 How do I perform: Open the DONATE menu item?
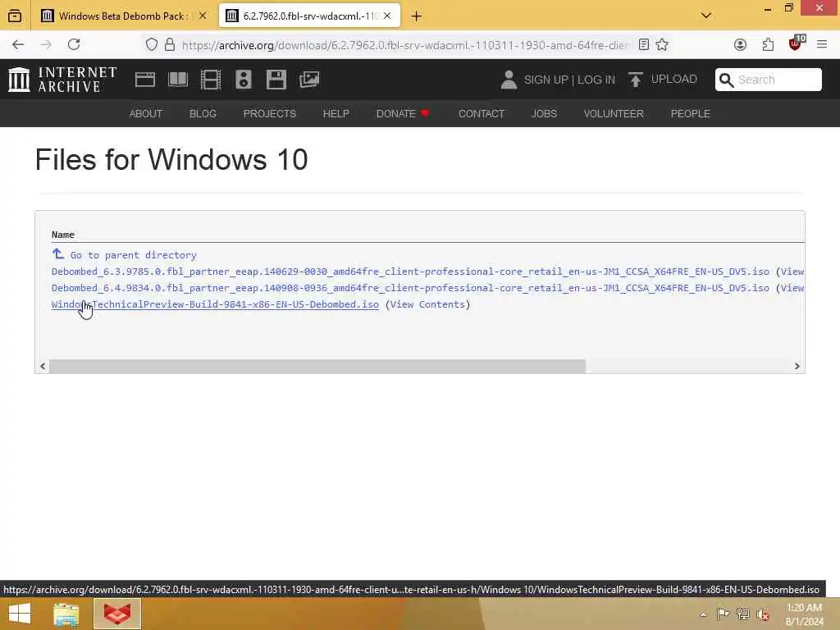point(402,113)
